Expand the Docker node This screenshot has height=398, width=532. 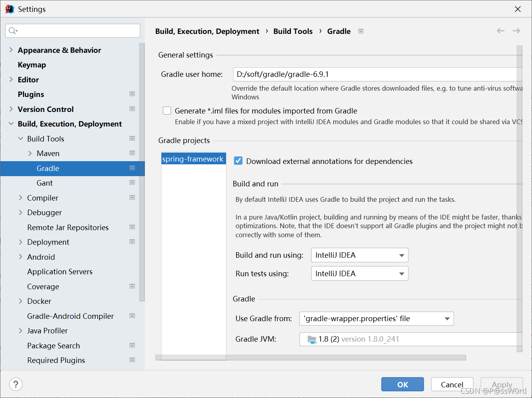click(20, 301)
